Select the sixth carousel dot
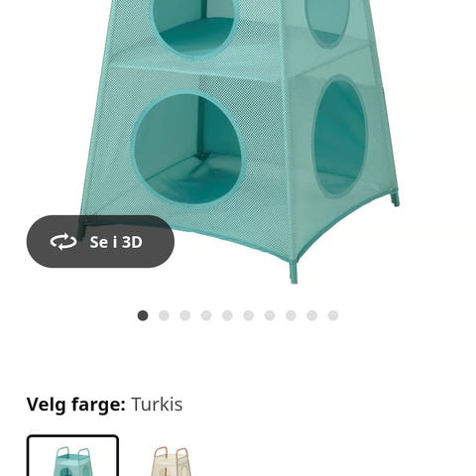The height and width of the screenshot is (476, 476). click(249, 315)
